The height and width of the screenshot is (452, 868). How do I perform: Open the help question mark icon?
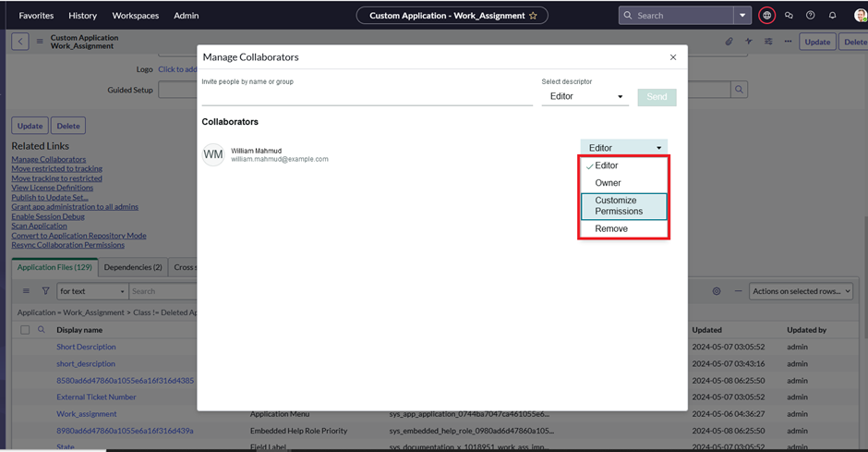point(811,16)
